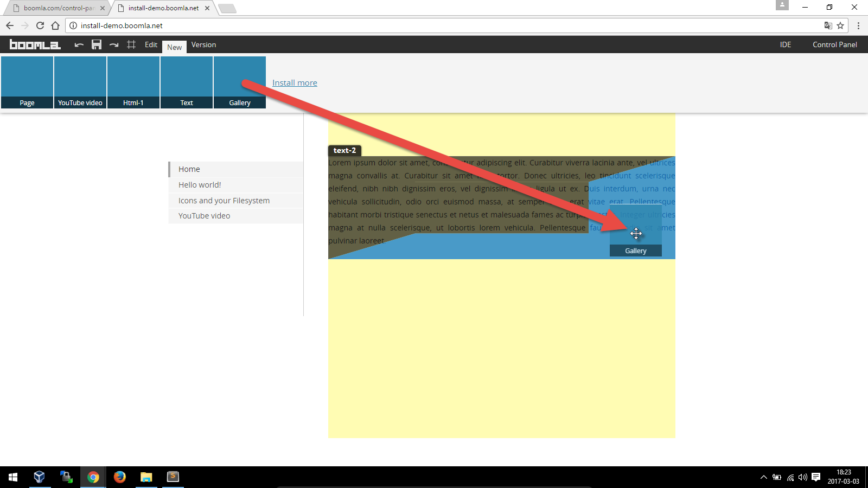Bookmark this page with the star icon
The image size is (868, 488).
click(x=840, y=25)
